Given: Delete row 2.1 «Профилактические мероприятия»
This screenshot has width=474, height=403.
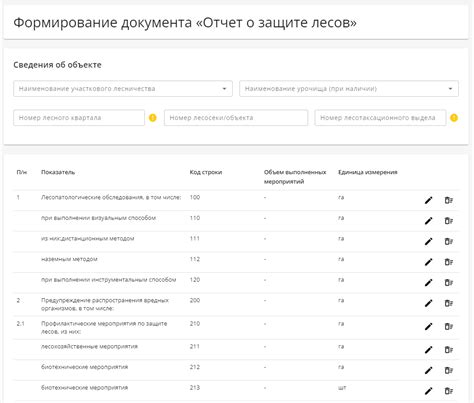Looking at the screenshot, I should click(x=449, y=327).
